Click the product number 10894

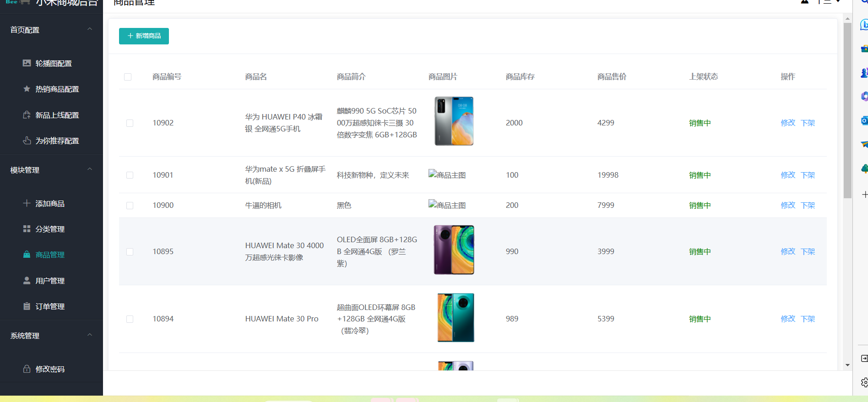click(163, 319)
